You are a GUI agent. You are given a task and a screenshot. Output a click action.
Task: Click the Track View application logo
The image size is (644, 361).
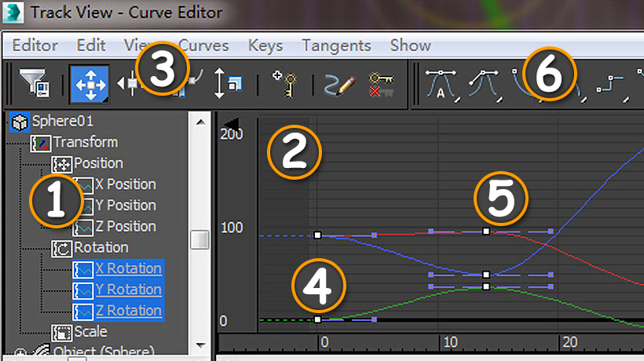pos(13,13)
